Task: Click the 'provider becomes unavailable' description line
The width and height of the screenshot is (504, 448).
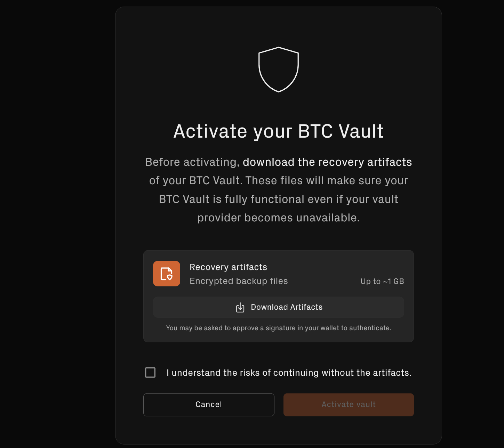Action: pyautogui.click(x=279, y=218)
